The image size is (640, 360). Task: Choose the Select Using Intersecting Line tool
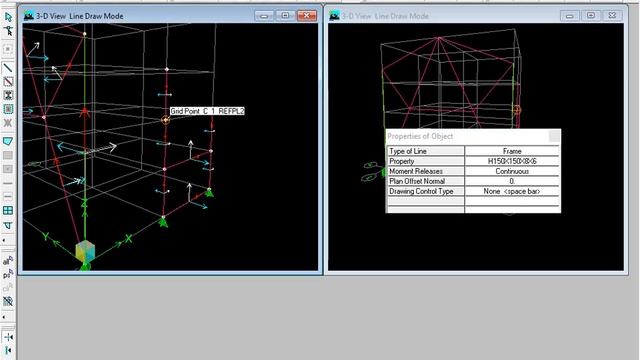(8, 301)
